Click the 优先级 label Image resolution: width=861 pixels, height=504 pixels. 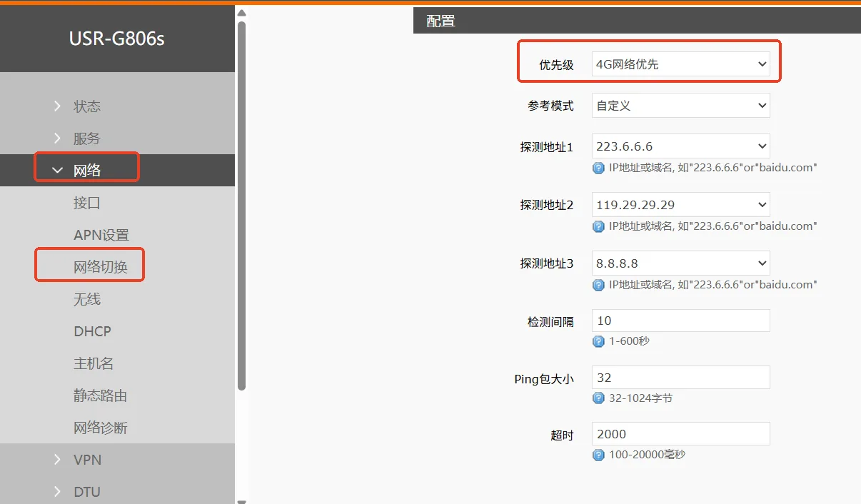pyautogui.click(x=556, y=65)
